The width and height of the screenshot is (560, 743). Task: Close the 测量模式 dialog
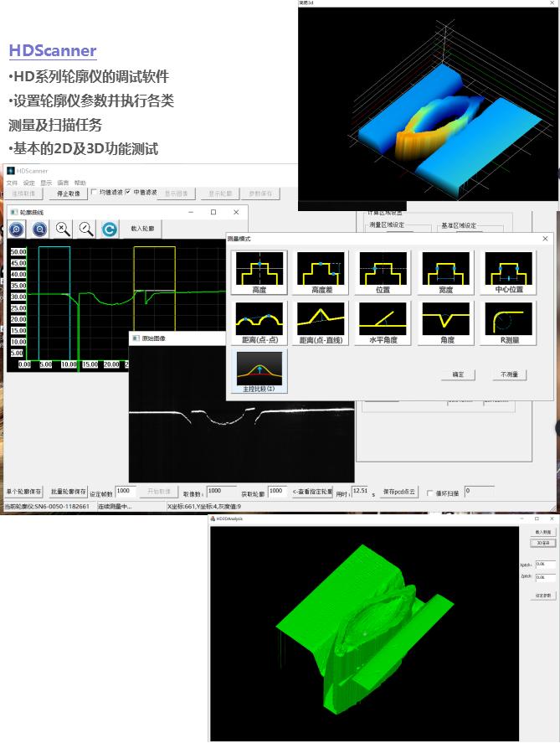[x=545, y=239]
